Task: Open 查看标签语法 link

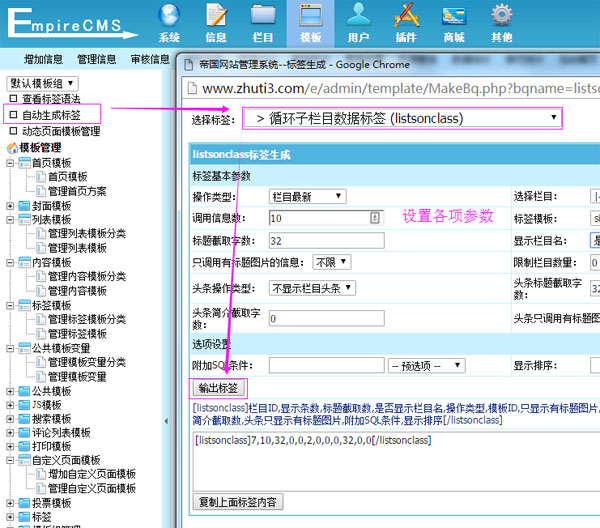Action: tap(51, 99)
